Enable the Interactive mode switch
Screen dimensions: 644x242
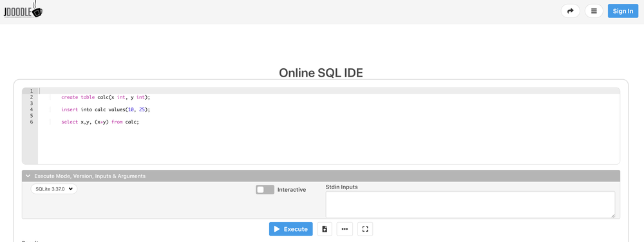point(265,189)
